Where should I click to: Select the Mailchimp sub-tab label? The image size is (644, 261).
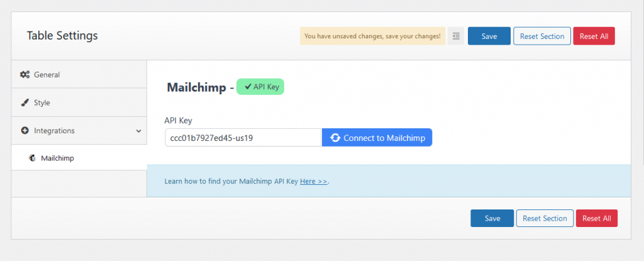click(57, 158)
